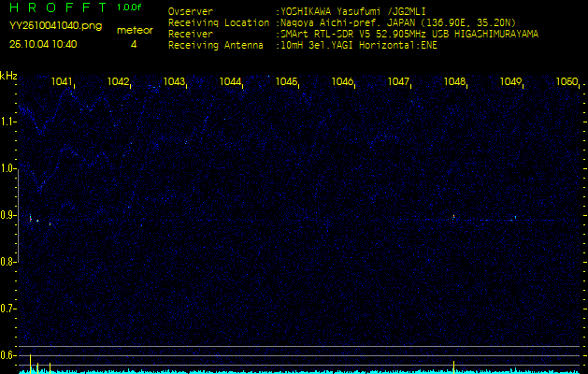Screen dimensions: 588x374
Task: Click the 1041 time marker
Action: pos(63,82)
